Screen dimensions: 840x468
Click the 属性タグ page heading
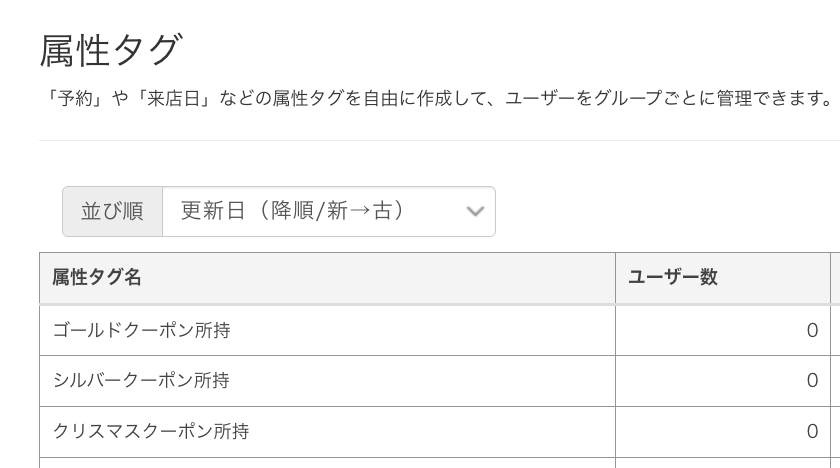(111, 50)
